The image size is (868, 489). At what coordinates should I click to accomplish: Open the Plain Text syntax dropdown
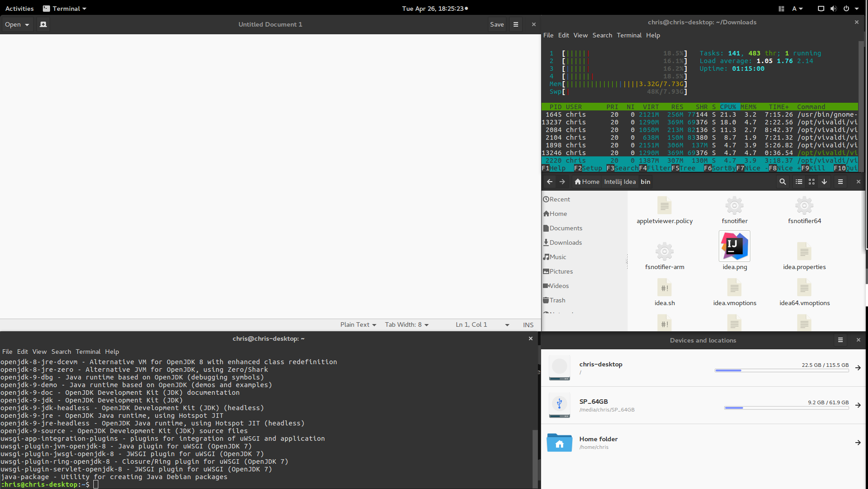click(x=358, y=324)
